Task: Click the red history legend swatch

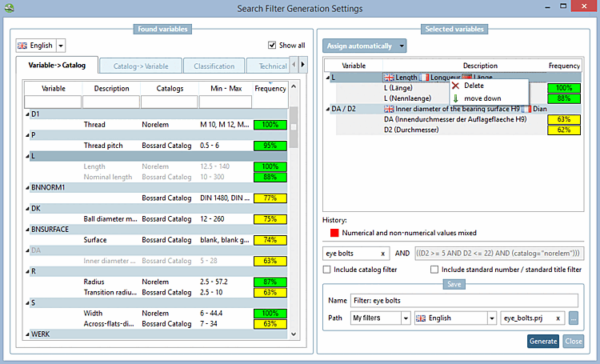Action: click(x=334, y=233)
